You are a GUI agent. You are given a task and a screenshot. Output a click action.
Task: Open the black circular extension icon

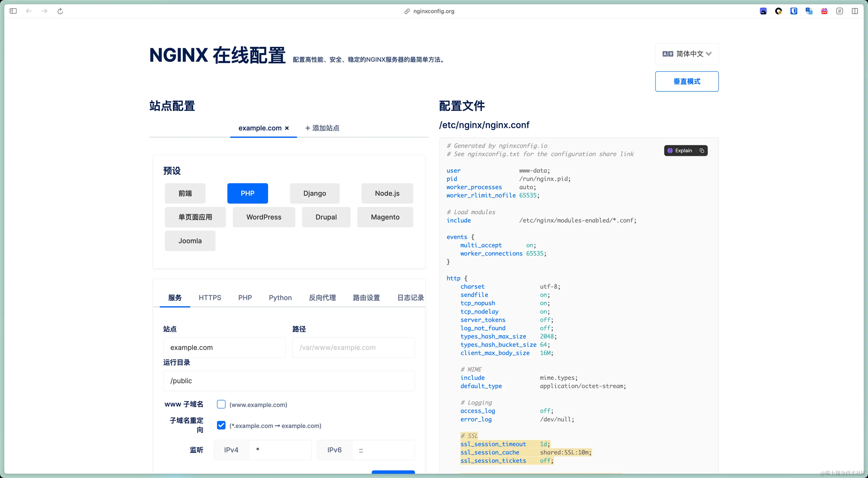pos(778,11)
